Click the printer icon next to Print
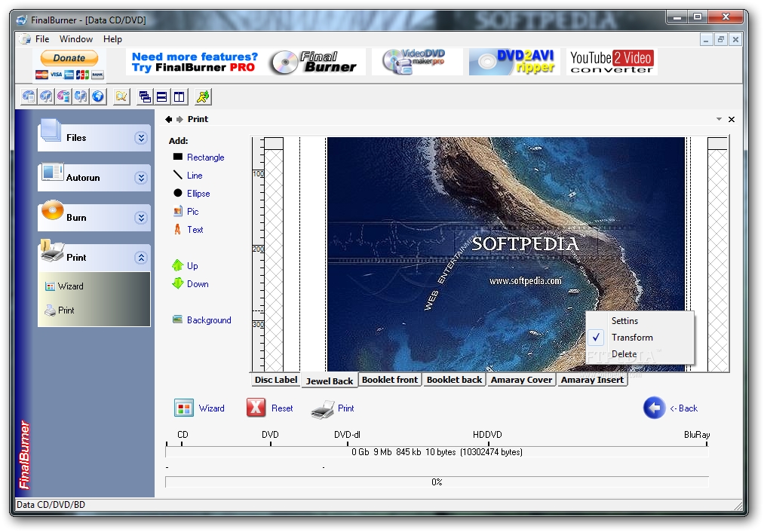The height and width of the screenshot is (532, 764). pyautogui.click(x=323, y=409)
